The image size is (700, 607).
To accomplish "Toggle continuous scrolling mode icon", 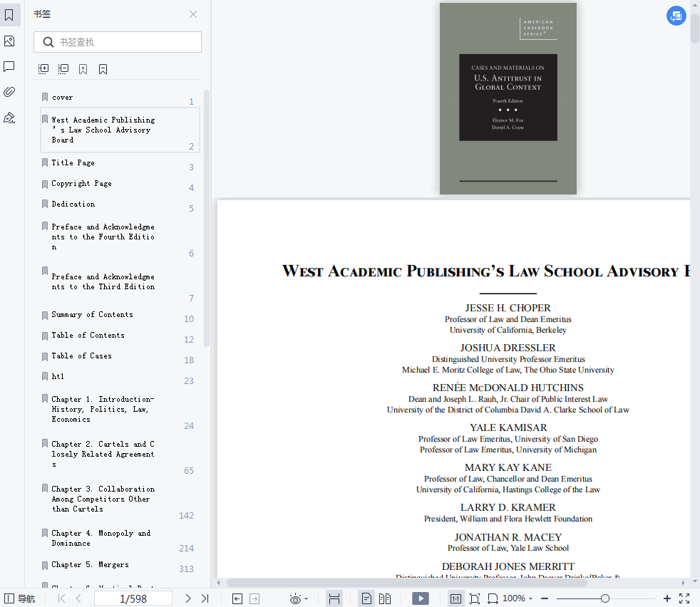I will [x=334, y=599].
